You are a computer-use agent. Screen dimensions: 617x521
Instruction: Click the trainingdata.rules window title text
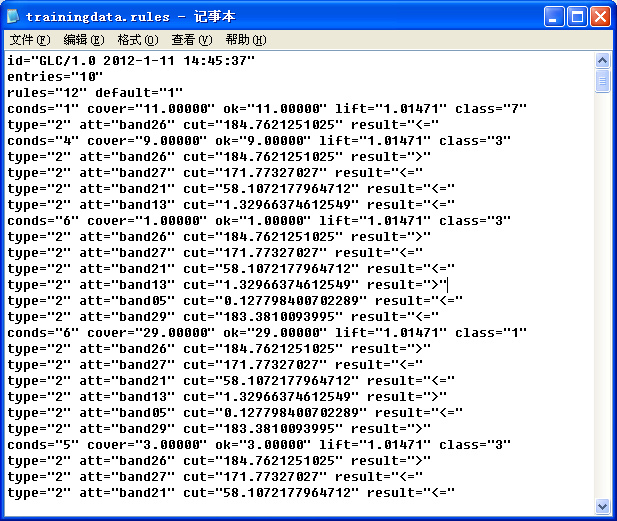click(x=131, y=17)
